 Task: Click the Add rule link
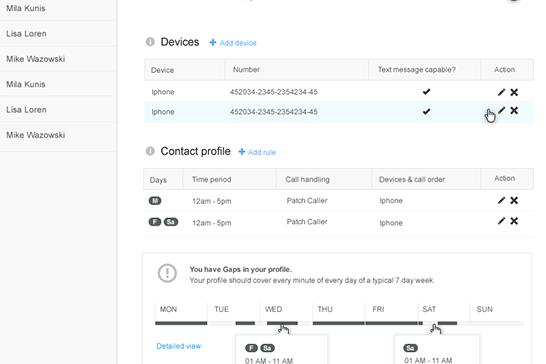coord(257,152)
